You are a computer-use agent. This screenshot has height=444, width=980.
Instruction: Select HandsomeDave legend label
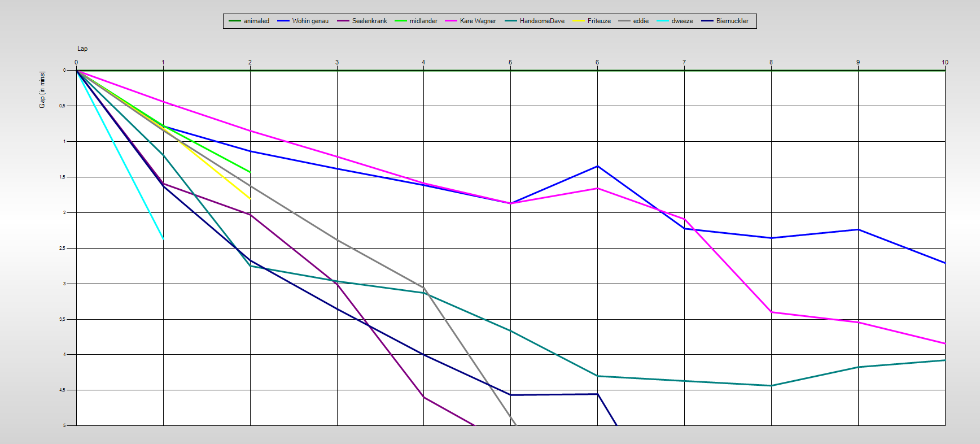pos(542,21)
